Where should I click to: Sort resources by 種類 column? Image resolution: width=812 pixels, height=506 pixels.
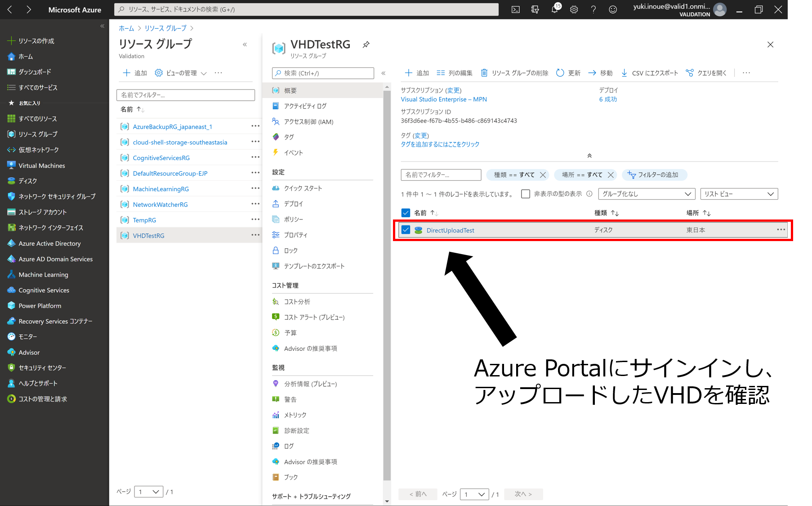[607, 213]
